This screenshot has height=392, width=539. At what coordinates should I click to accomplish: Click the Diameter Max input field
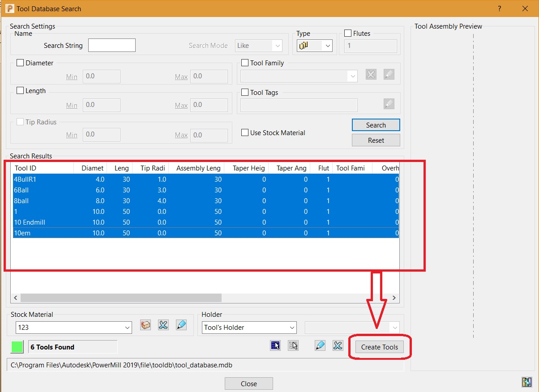(209, 77)
